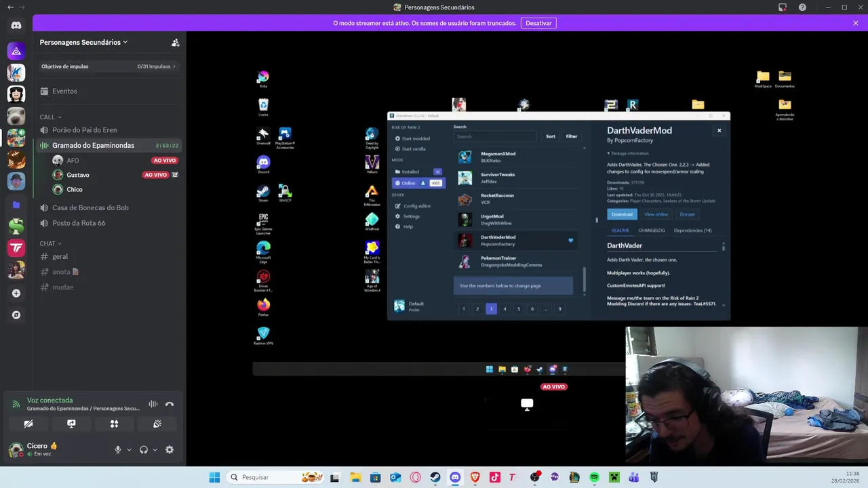
Task: Open Discord direct messages home icon
Action: tap(16, 25)
